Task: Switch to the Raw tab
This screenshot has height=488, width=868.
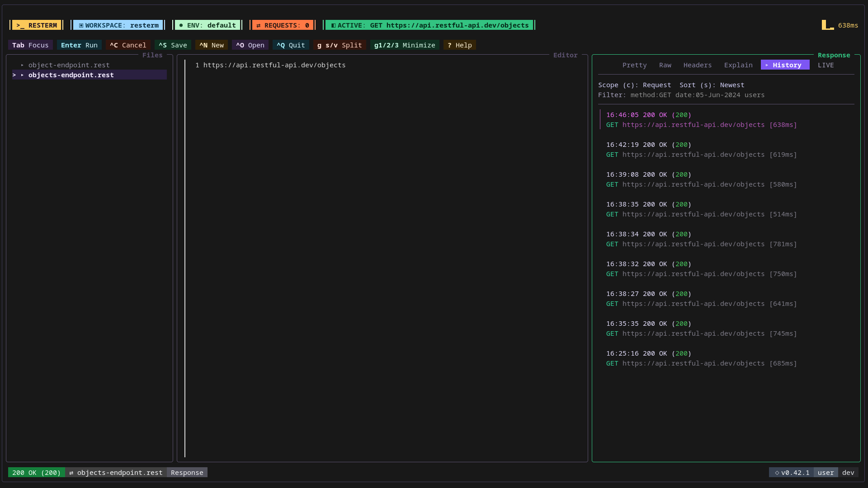Action: [665, 65]
